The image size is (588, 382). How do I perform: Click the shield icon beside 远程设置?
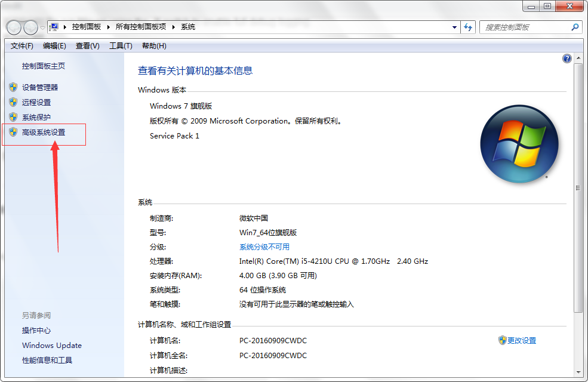pos(14,102)
